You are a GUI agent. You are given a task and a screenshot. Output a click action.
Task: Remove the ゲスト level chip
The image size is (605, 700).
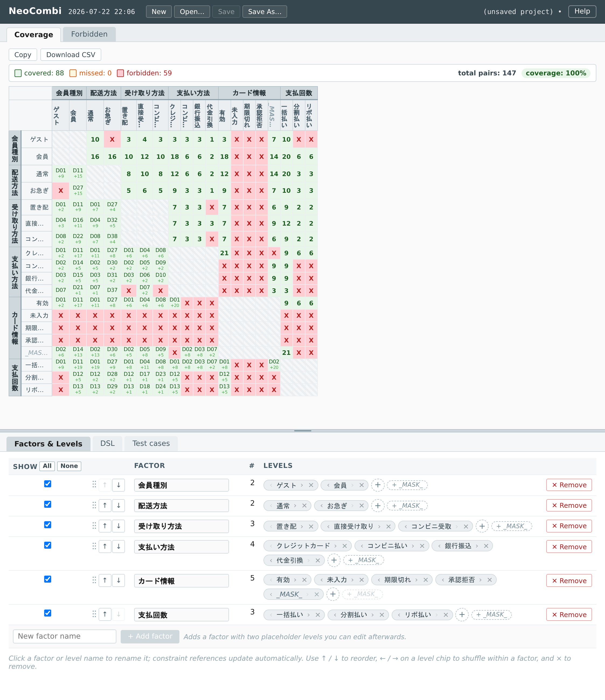pyautogui.click(x=311, y=485)
